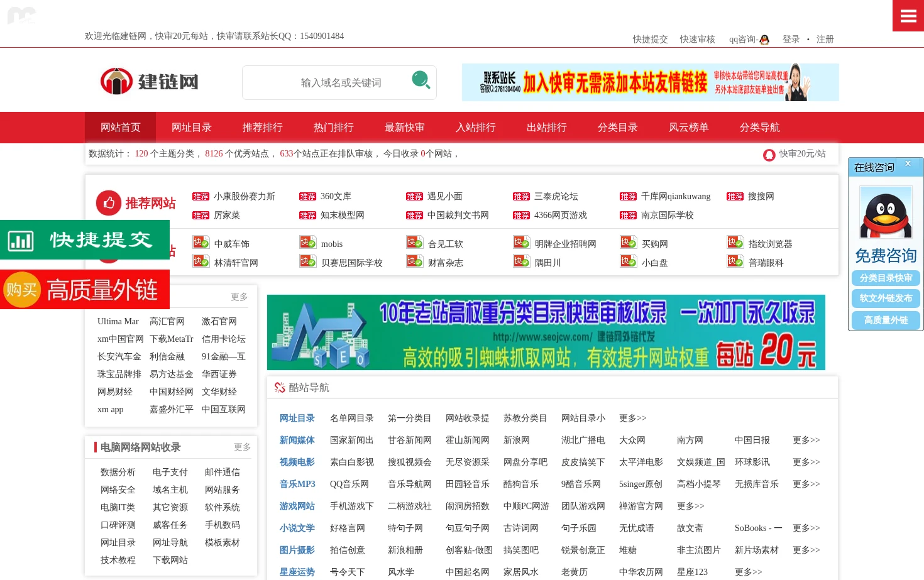Open the 音乐MP3 category link
The image size is (924, 580).
point(297,484)
